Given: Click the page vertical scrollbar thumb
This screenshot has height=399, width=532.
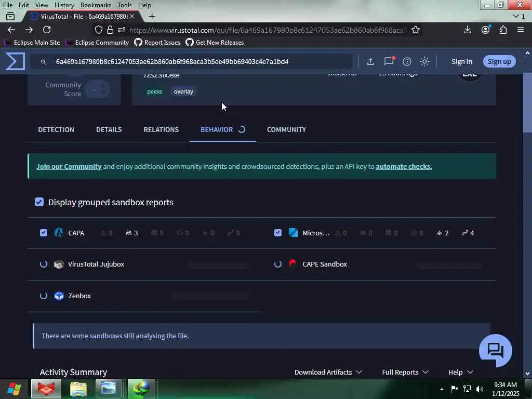Looking at the screenshot, I should pyautogui.click(x=527, y=103).
